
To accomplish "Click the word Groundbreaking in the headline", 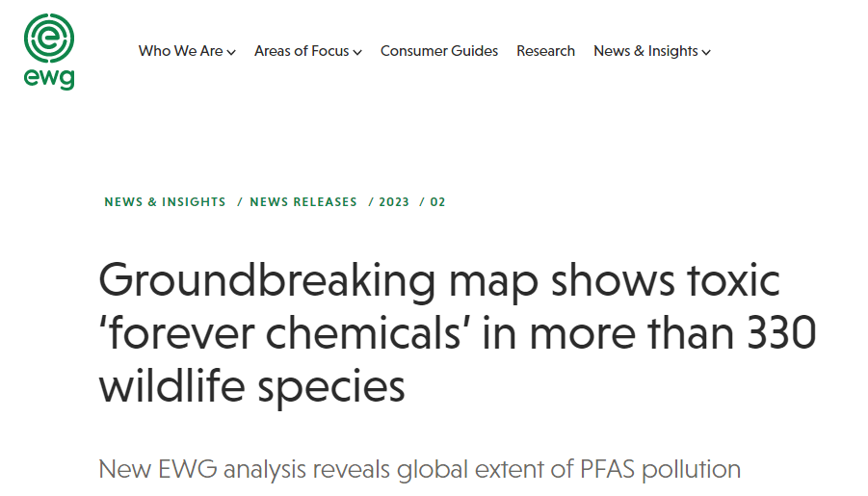I will 268,281.
